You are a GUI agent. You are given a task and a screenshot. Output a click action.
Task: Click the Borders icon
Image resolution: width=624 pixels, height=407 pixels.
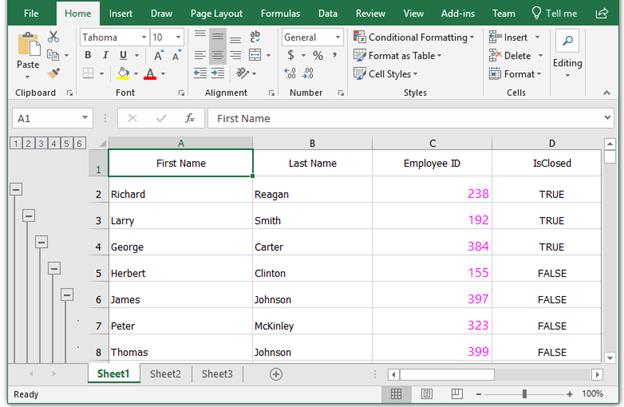(x=88, y=73)
